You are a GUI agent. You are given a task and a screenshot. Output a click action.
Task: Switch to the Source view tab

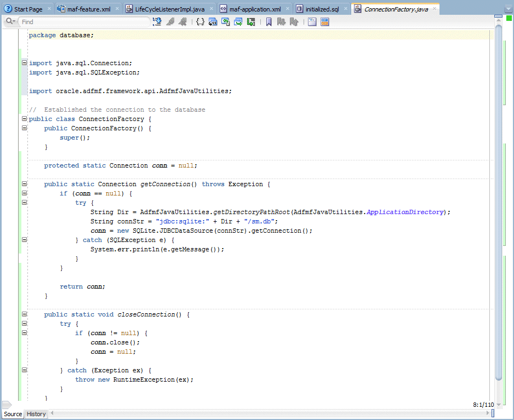[x=13, y=414]
